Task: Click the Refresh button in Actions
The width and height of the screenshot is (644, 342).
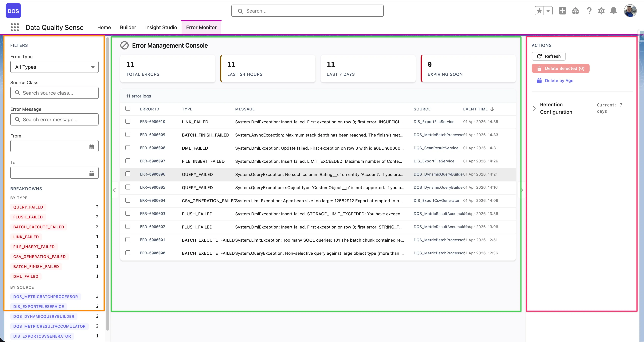Action: click(548, 56)
